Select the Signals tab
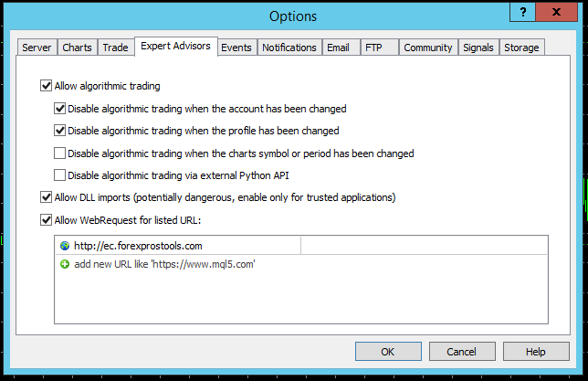 click(478, 48)
